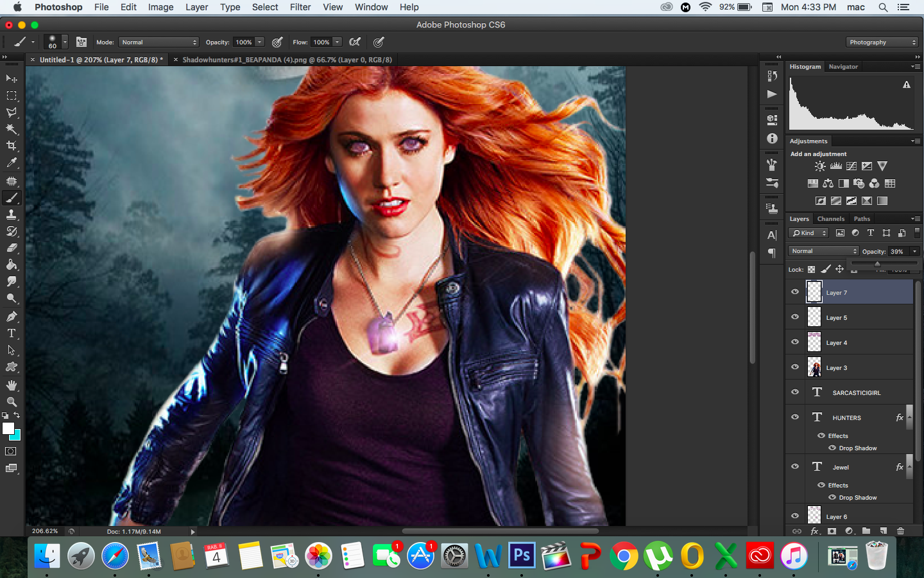Open the Brush panel toggle icon
Image resolution: width=924 pixels, height=578 pixels.
click(81, 42)
